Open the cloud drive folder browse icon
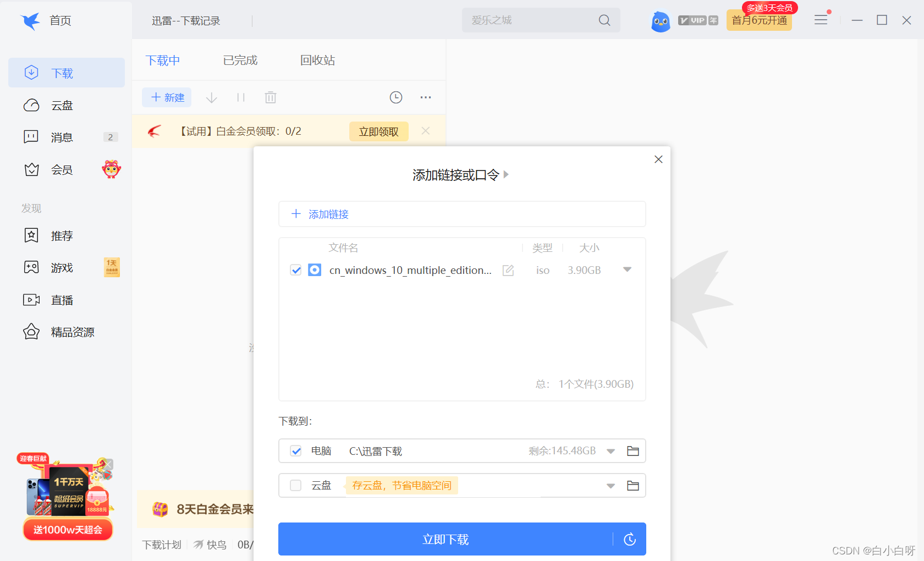The height and width of the screenshot is (561, 924). [632, 486]
